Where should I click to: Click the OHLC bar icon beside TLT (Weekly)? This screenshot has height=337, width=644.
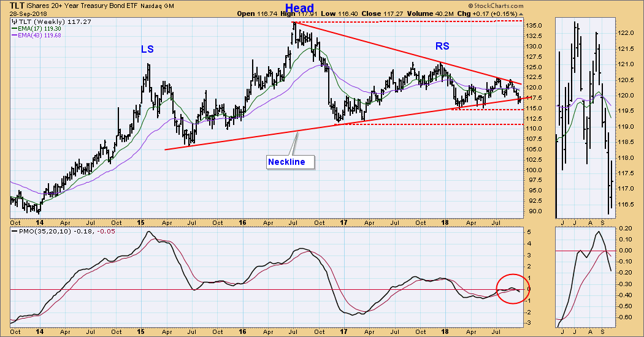point(13,22)
